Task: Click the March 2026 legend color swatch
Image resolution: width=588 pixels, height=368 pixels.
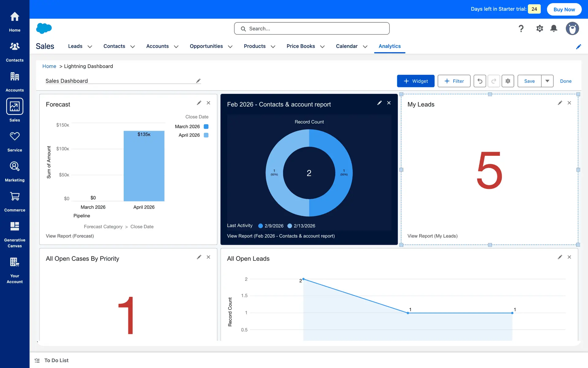Action: (x=206, y=127)
